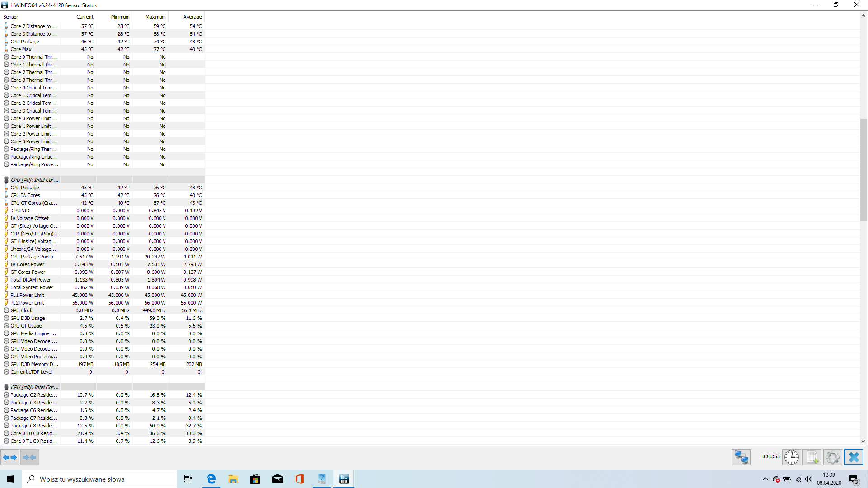Launch Office from the taskbar
This screenshot has height=488, width=868.
pos(300,479)
